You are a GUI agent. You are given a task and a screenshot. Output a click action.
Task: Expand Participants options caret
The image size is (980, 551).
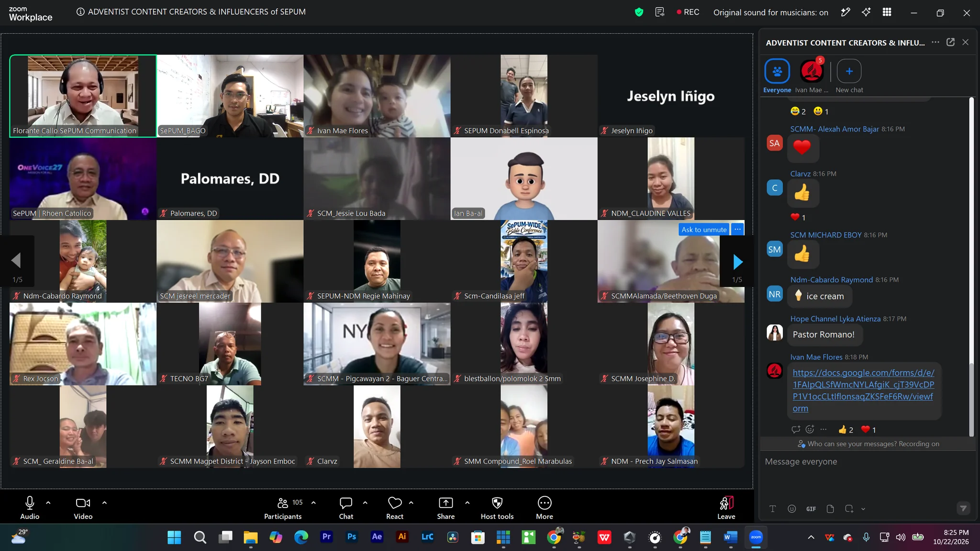313,503
